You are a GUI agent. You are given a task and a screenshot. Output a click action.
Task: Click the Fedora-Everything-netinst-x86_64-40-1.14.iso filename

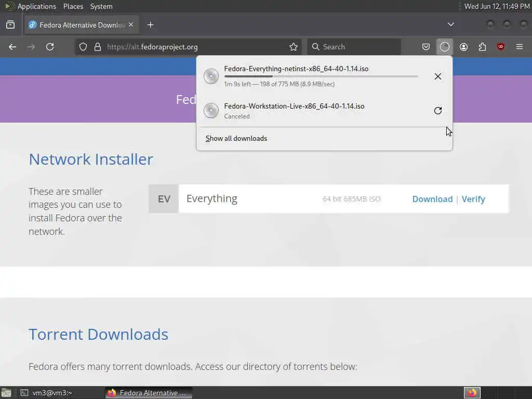point(296,69)
